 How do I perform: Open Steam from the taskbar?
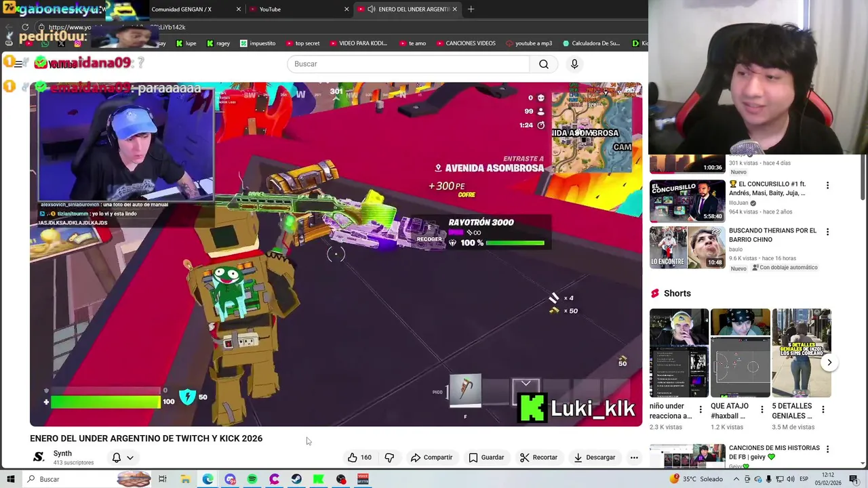click(296, 479)
